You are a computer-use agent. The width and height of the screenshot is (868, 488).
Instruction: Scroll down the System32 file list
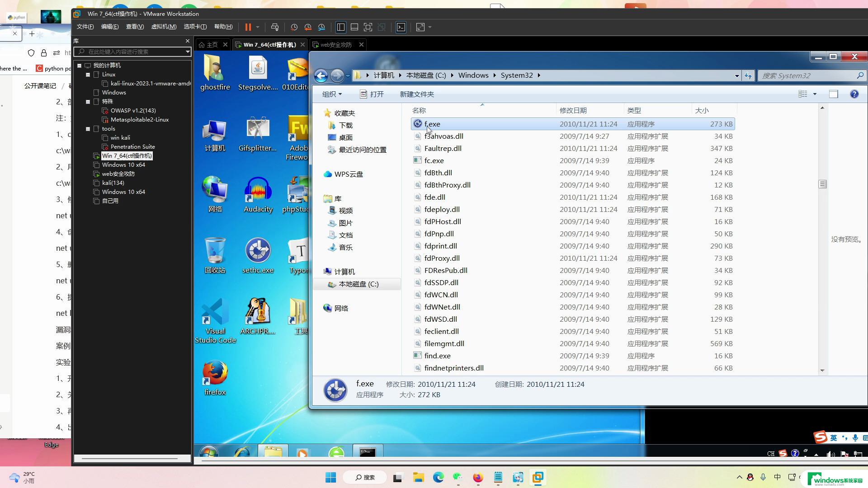(821, 370)
